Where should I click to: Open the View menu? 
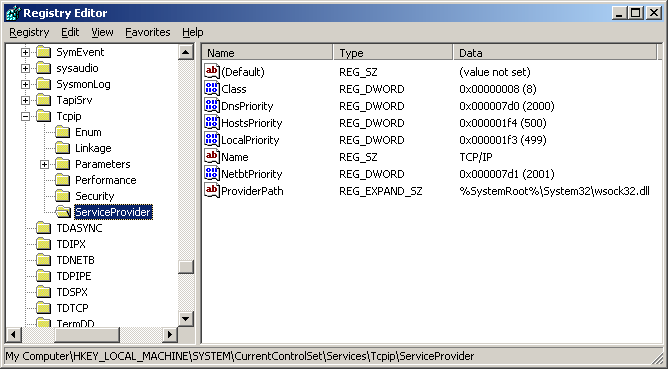102,32
